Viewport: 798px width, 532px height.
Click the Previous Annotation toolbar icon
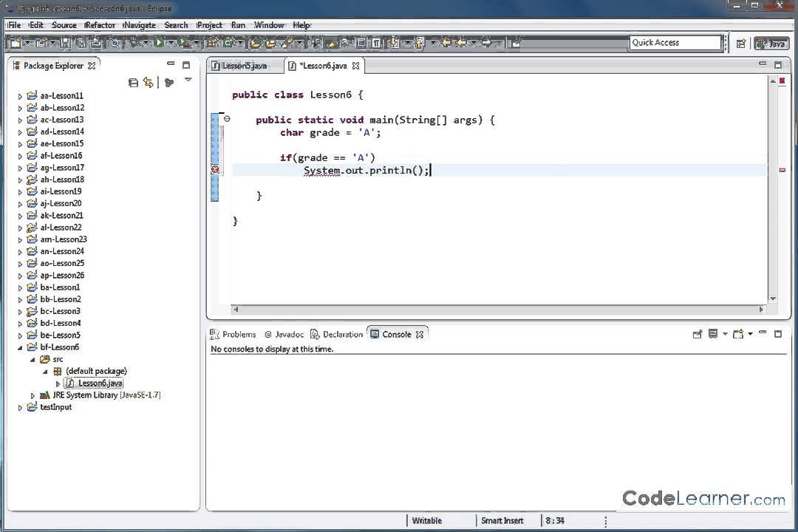[x=420, y=44]
